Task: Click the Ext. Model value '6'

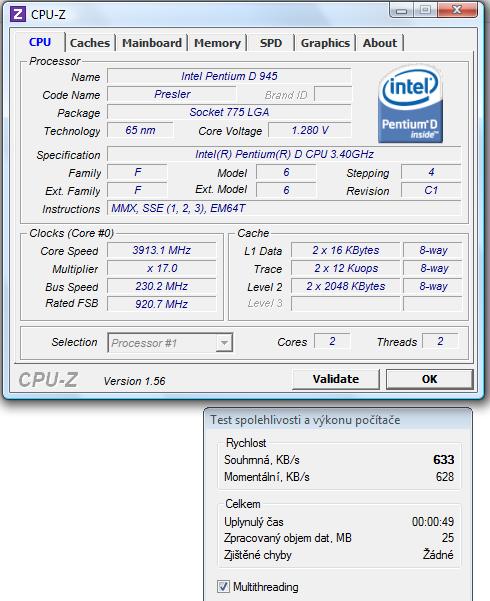Action: (x=286, y=190)
